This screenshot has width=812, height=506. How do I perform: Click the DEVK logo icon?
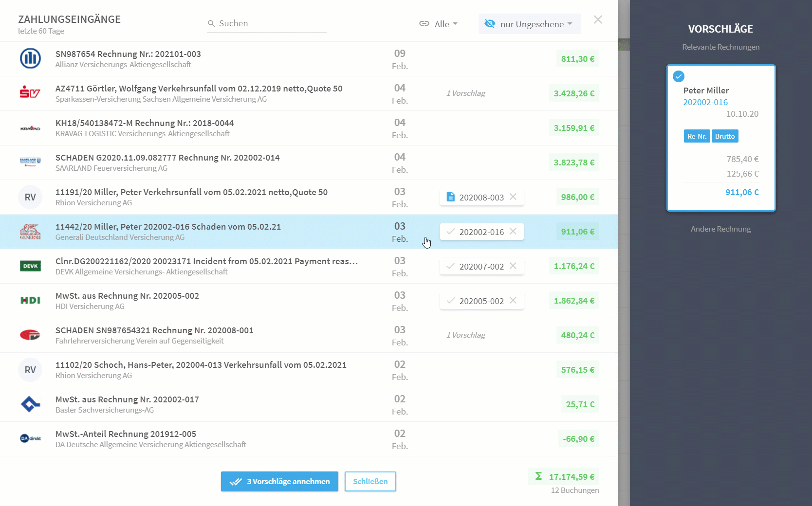(x=30, y=266)
